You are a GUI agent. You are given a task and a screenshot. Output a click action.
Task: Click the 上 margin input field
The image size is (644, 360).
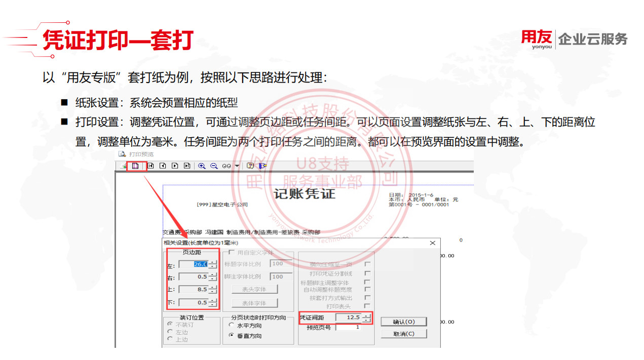pyautogui.click(x=194, y=290)
